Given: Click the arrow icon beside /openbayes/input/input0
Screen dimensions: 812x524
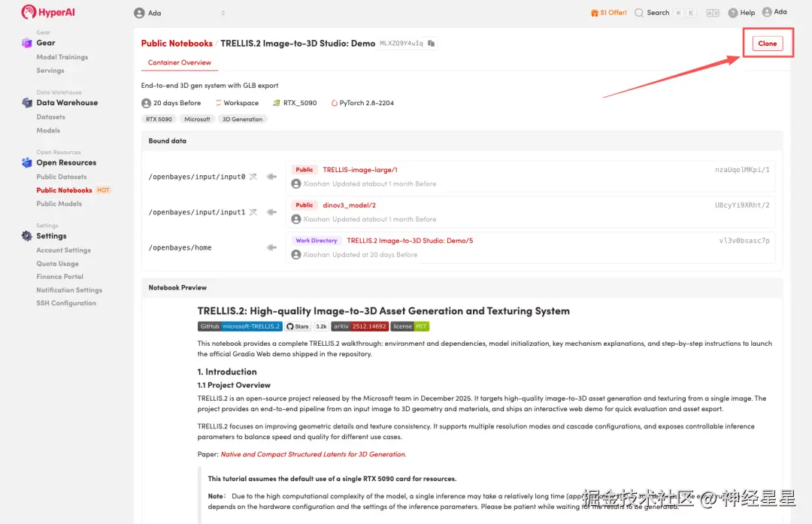Looking at the screenshot, I should 271,177.
